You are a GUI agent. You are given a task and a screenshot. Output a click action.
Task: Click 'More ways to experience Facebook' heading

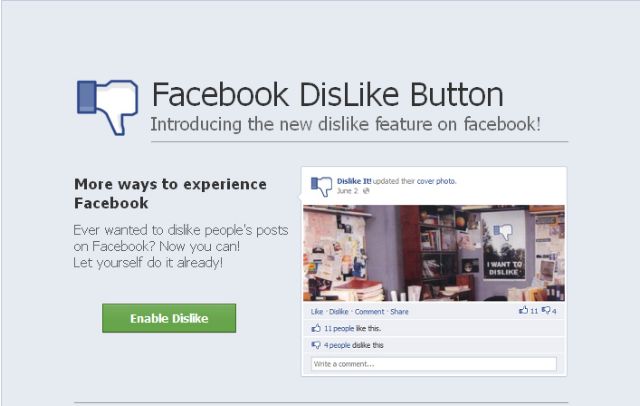tap(170, 193)
